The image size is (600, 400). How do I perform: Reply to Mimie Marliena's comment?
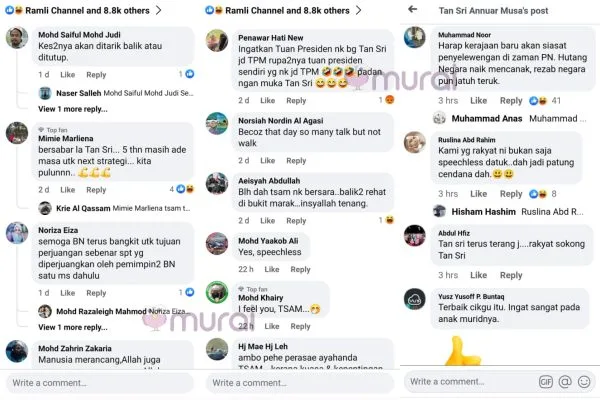(x=96, y=190)
